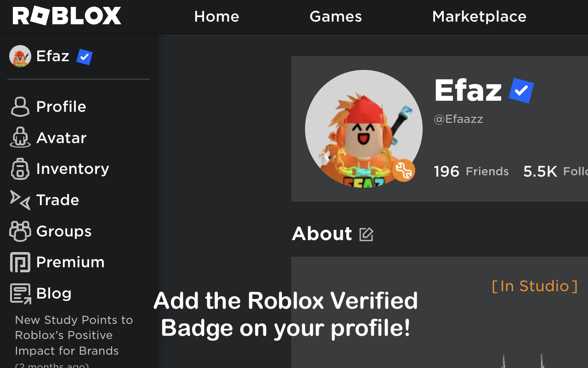The height and width of the screenshot is (368, 588).
Task: Click the Efaz display name on the profile
Action: [468, 90]
